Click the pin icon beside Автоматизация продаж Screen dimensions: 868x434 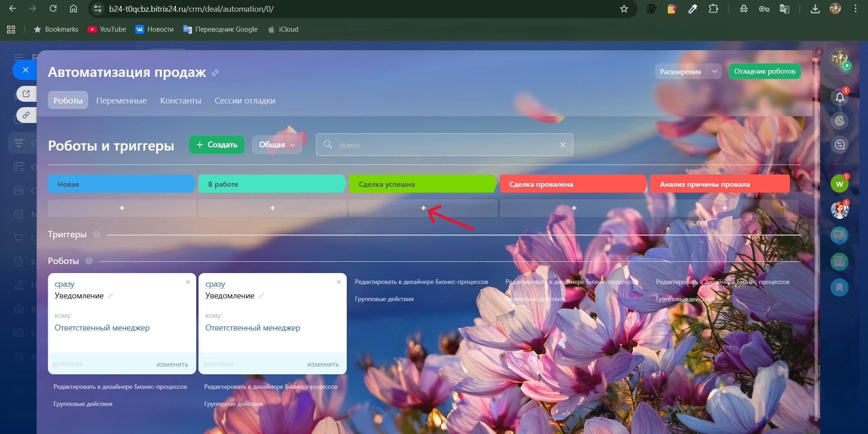click(215, 73)
